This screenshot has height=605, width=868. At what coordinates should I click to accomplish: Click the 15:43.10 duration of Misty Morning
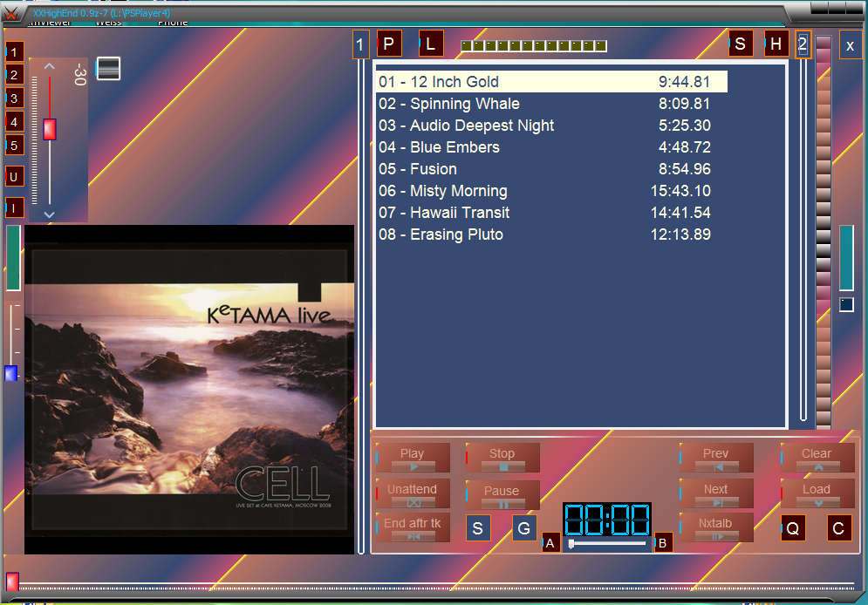click(680, 191)
